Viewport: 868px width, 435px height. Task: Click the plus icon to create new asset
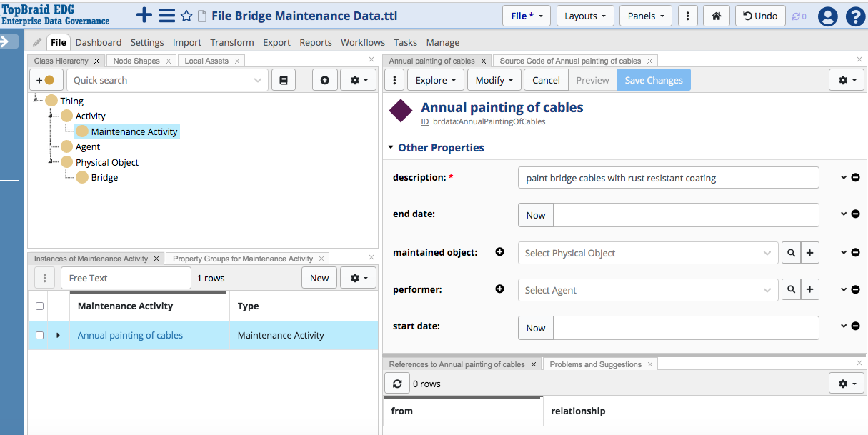[144, 16]
